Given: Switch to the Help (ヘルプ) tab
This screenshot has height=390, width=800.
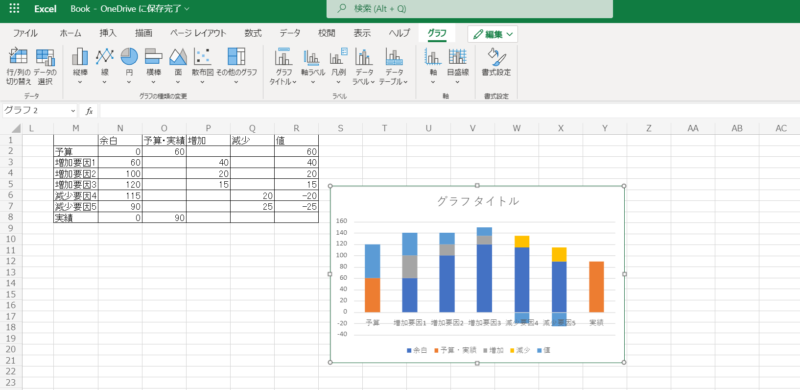Looking at the screenshot, I should [x=399, y=33].
